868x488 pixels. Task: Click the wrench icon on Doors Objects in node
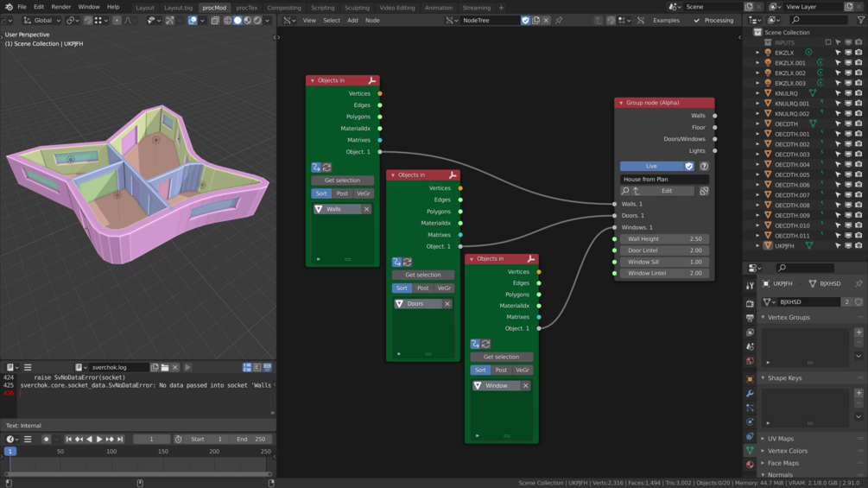point(453,174)
